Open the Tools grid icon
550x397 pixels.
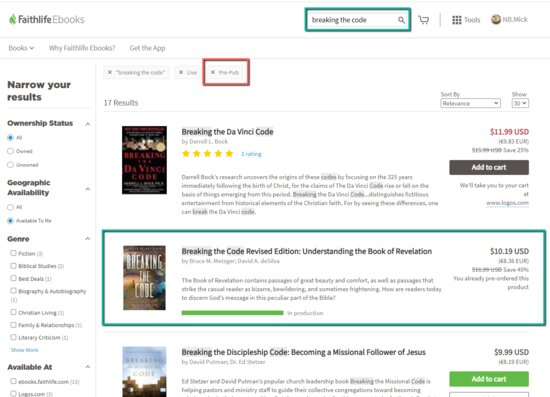[456, 20]
